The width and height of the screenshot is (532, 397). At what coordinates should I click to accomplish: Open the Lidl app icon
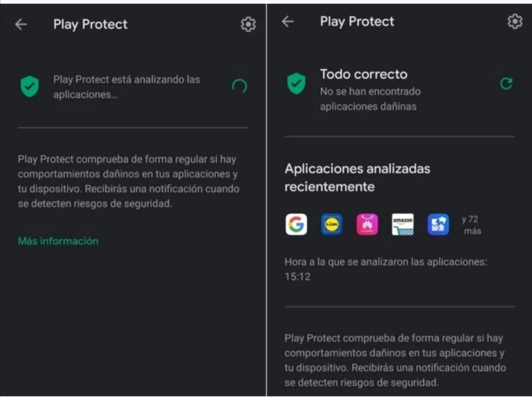[332, 224]
